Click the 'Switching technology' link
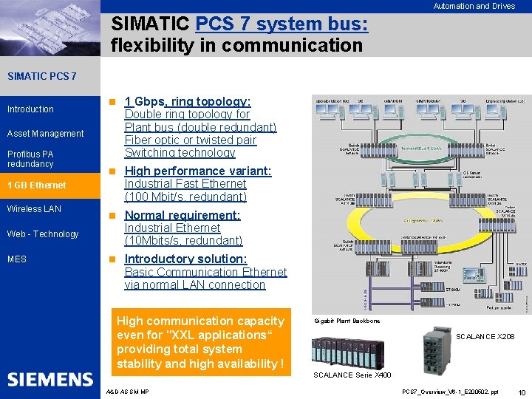 (x=180, y=152)
